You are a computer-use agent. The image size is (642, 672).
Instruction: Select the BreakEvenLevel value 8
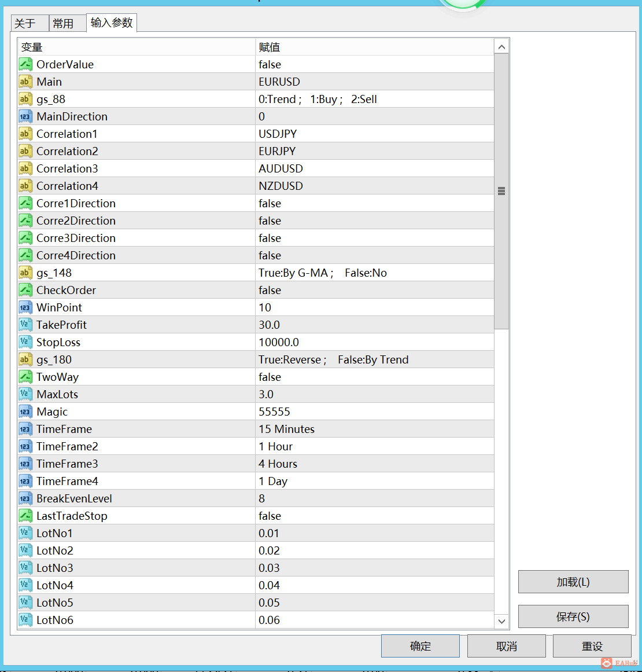click(x=374, y=498)
